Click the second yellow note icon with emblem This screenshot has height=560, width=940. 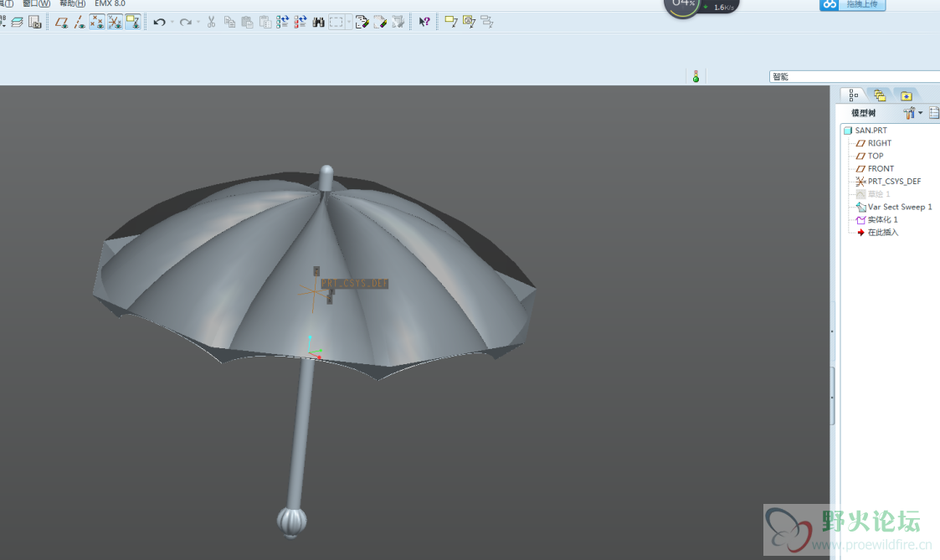[469, 23]
